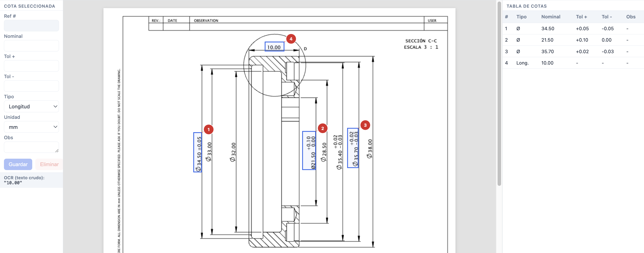Click the Eliminar button
The width and height of the screenshot is (644, 253).
tap(49, 164)
